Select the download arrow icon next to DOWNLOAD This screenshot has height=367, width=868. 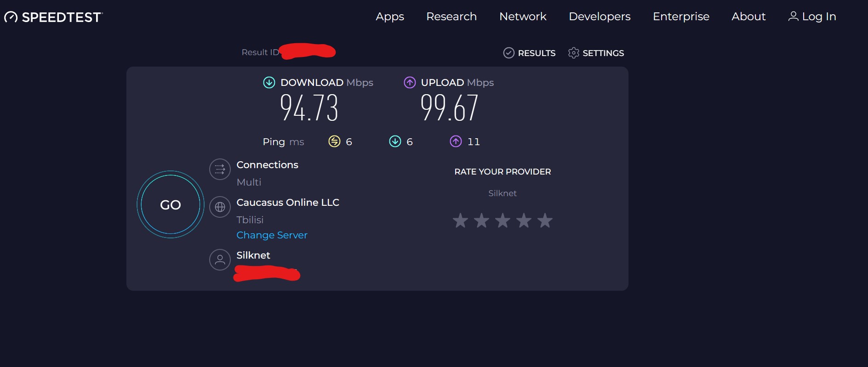coord(268,83)
